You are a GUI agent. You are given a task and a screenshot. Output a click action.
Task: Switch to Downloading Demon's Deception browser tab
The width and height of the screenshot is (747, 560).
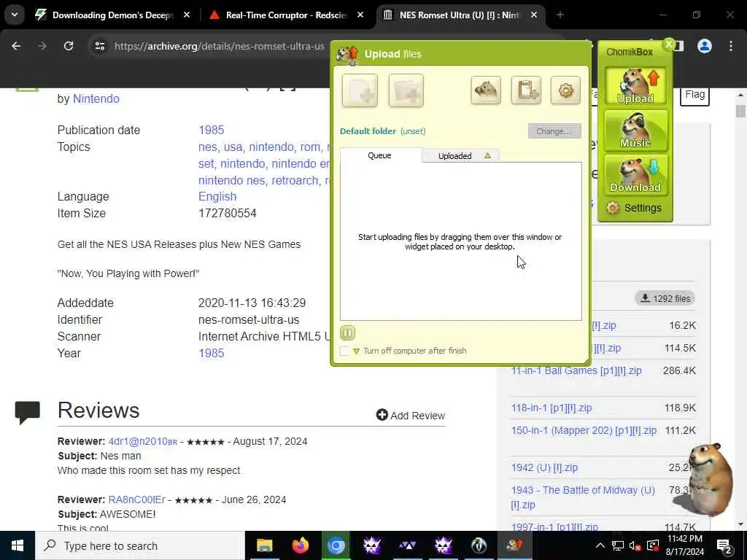113,15
